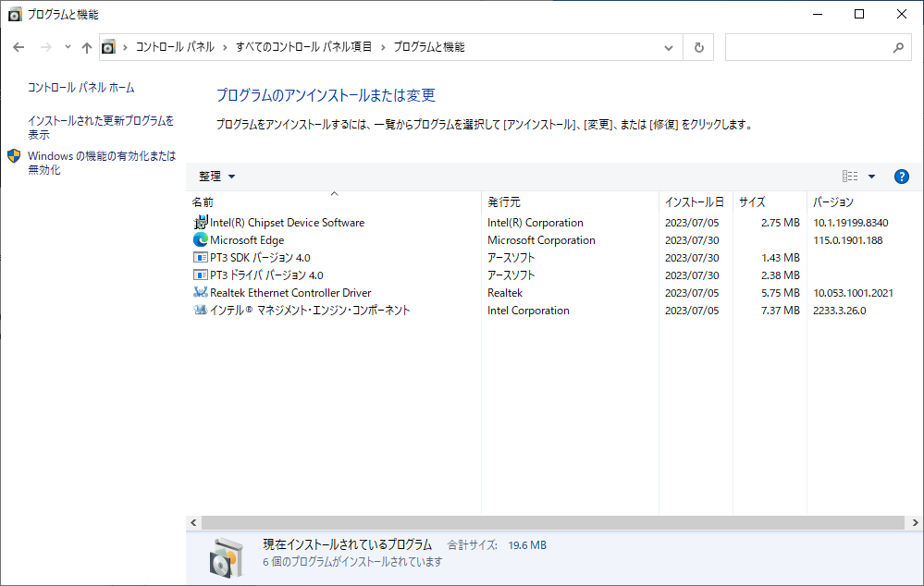Select the インテル マネジメント・エンジン icon
Image resolution: width=924 pixels, height=586 pixels.
pyautogui.click(x=201, y=310)
